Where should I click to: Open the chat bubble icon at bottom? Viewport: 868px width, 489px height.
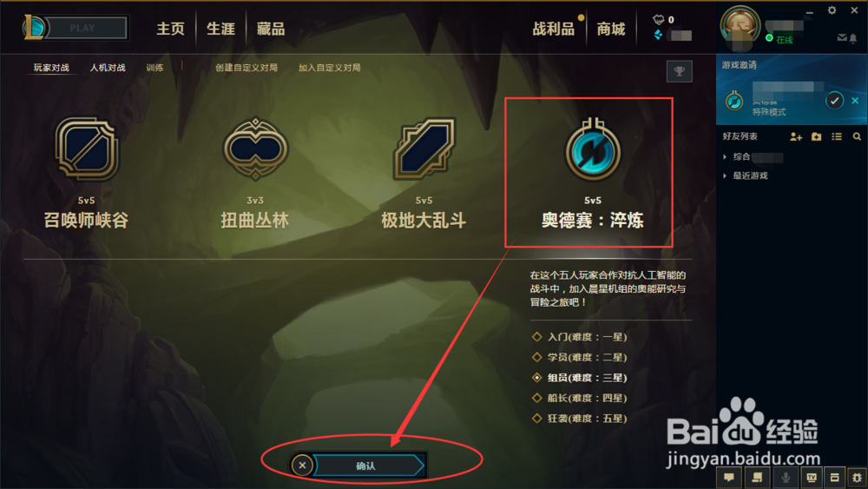[x=729, y=478]
